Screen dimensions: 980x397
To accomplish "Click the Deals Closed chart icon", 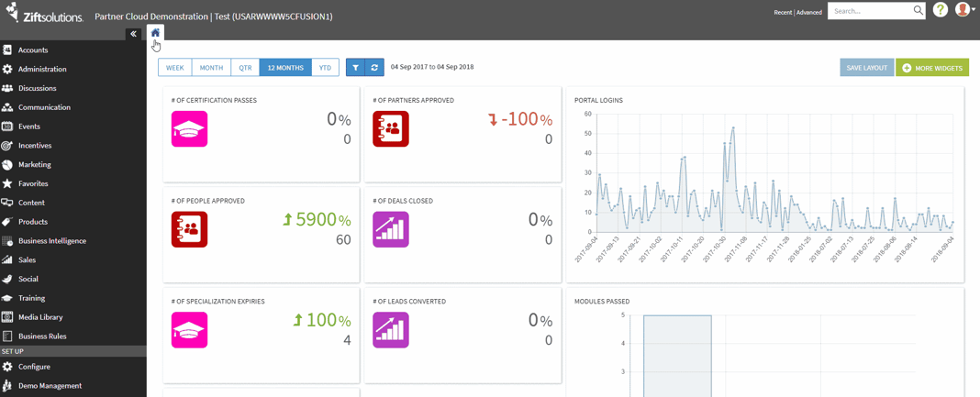I will tap(391, 229).
